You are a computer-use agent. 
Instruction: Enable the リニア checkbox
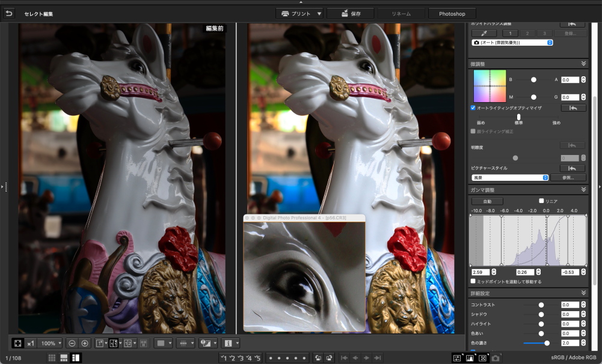[x=541, y=201]
